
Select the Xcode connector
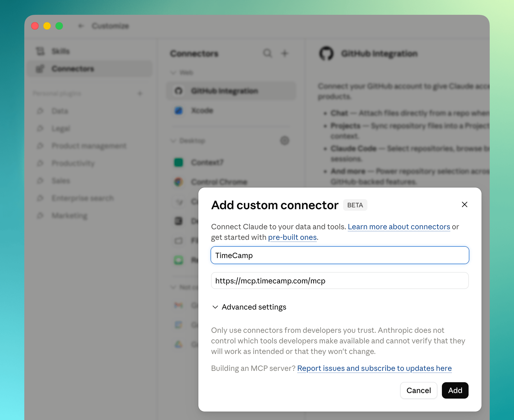point(231,110)
